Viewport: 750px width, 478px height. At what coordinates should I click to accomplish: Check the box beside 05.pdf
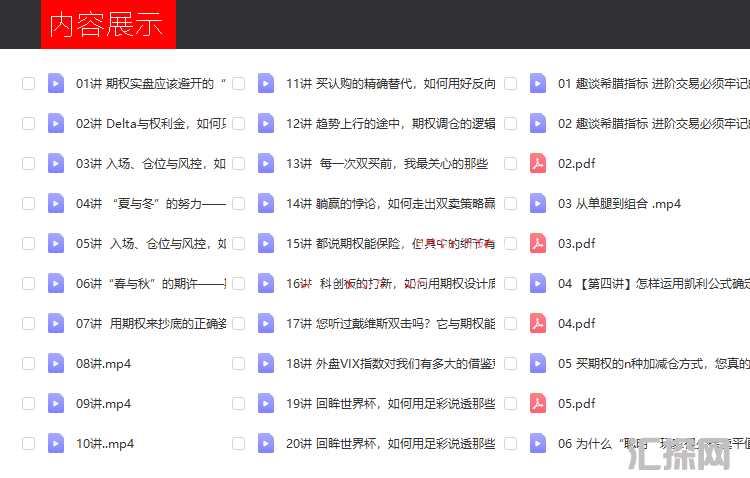(510, 404)
